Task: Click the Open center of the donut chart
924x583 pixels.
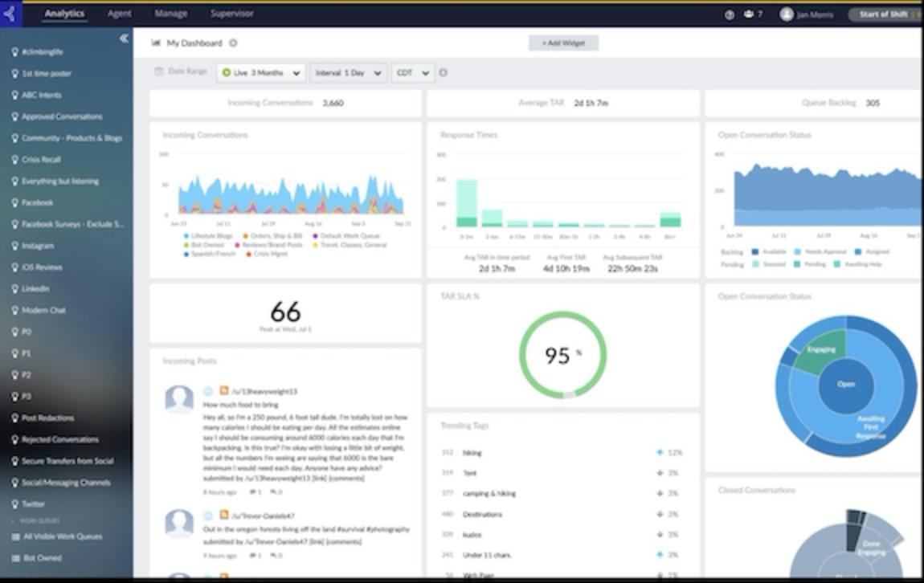Action: [846, 384]
